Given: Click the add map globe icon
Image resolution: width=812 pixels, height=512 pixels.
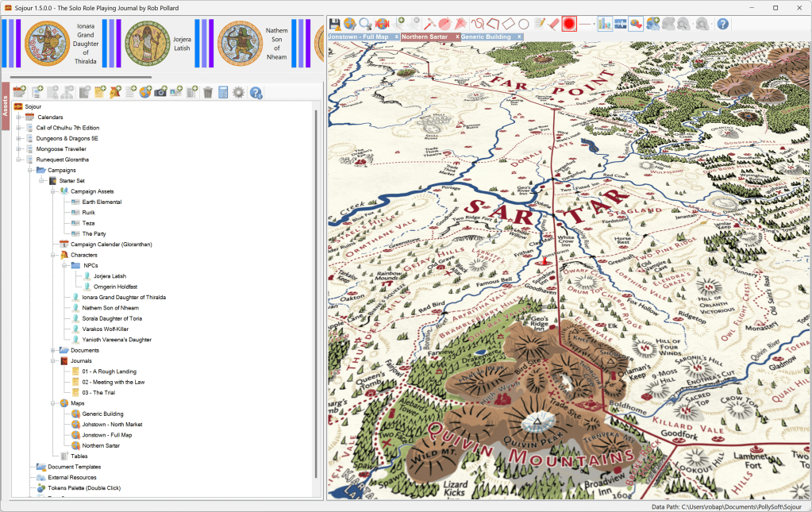Looking at the screenshot, I should [146, 93].
